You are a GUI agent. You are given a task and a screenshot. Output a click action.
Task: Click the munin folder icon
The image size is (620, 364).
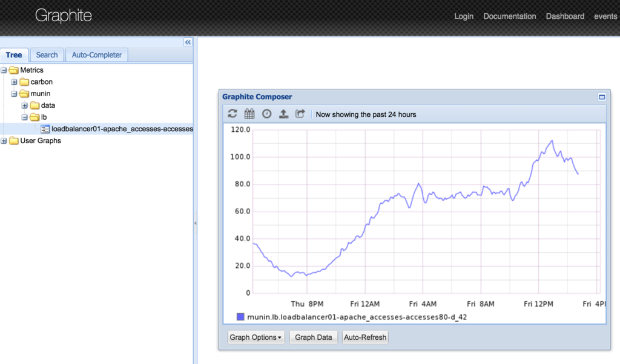24,94
